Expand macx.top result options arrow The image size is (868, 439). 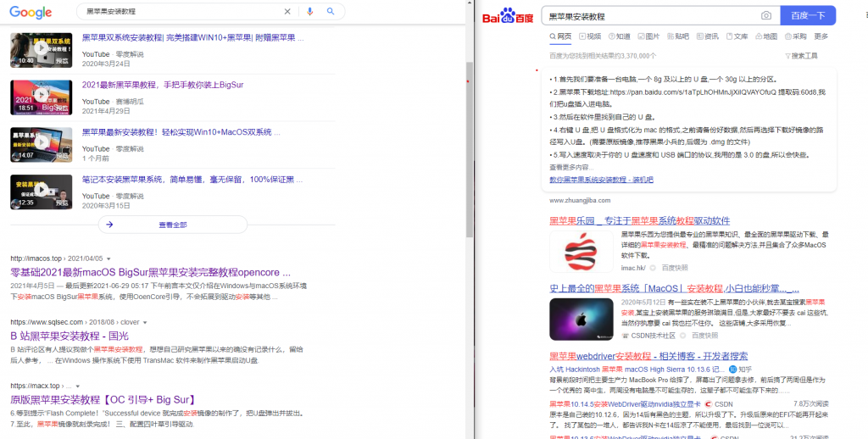(x=77, y=386)
